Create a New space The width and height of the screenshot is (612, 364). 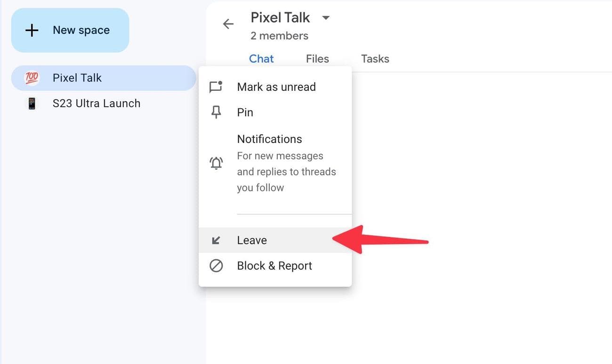click(x=70, y=31)
